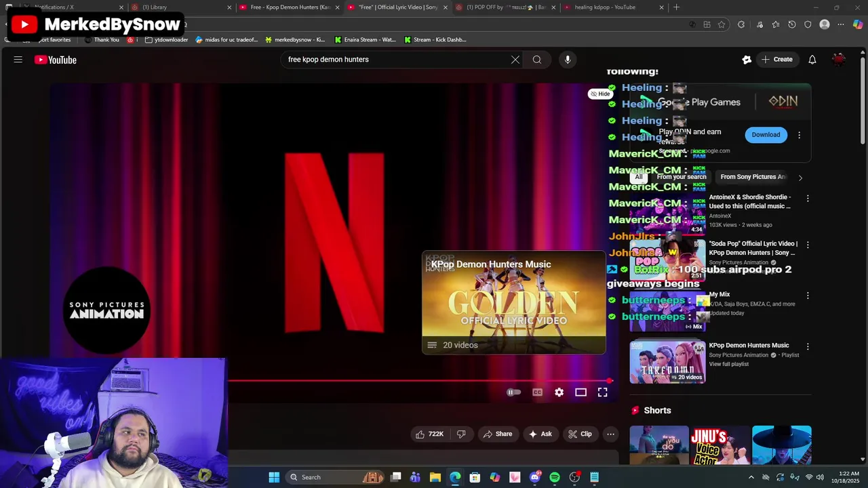Open JINU'S Voice Actor short
This screenshot has height=488, width=868.
[x=720, y=445]
